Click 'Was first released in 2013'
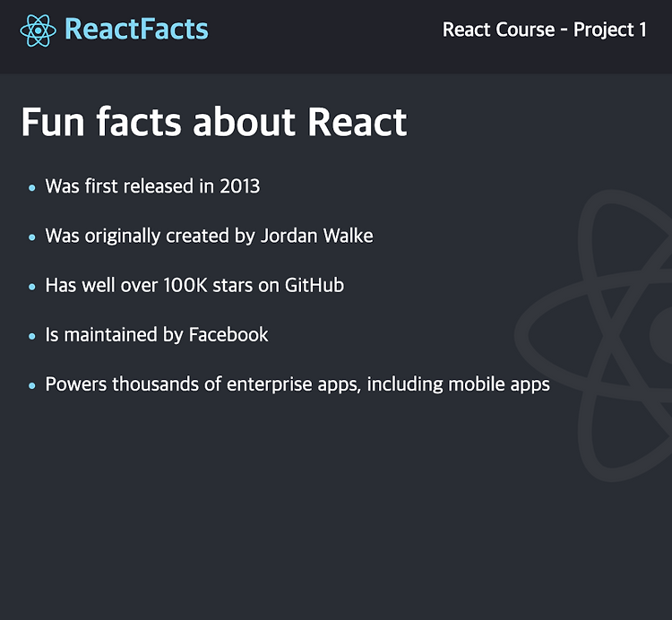672x620 pixels. point(152,186)
